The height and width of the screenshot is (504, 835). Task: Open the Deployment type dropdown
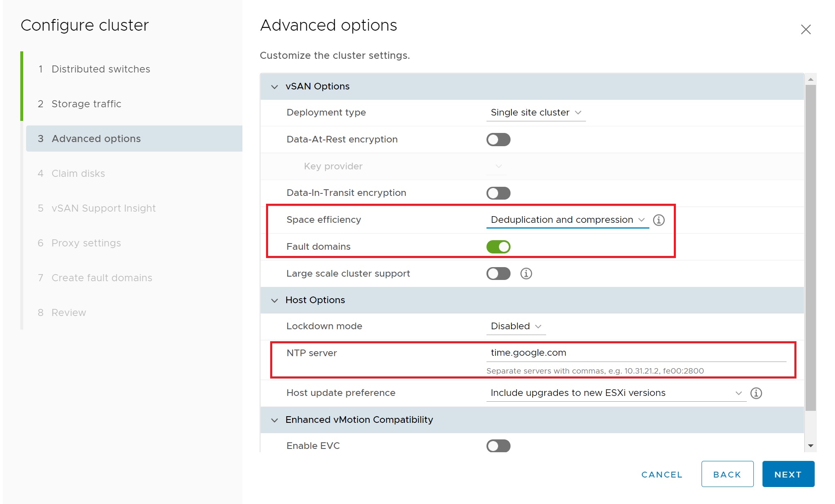535,113
